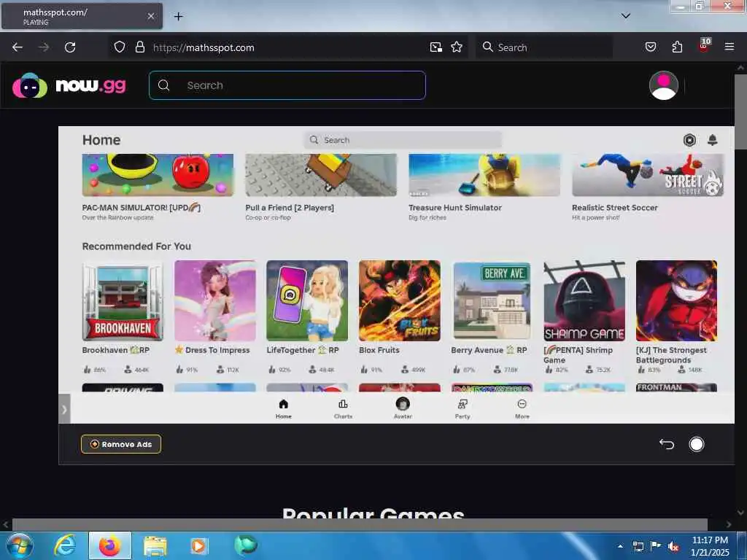Viewport: 747px width, 560px height.
Task: Open the More tab
Action: coord(522,408)
